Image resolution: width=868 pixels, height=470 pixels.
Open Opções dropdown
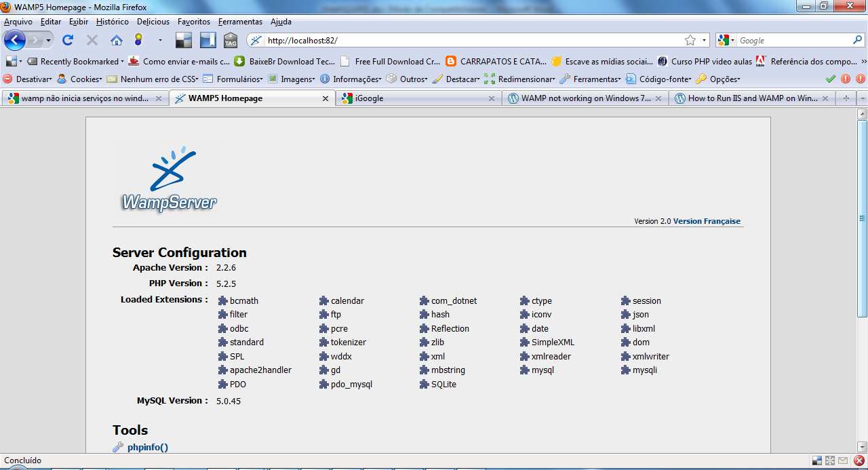pos(718,79)
